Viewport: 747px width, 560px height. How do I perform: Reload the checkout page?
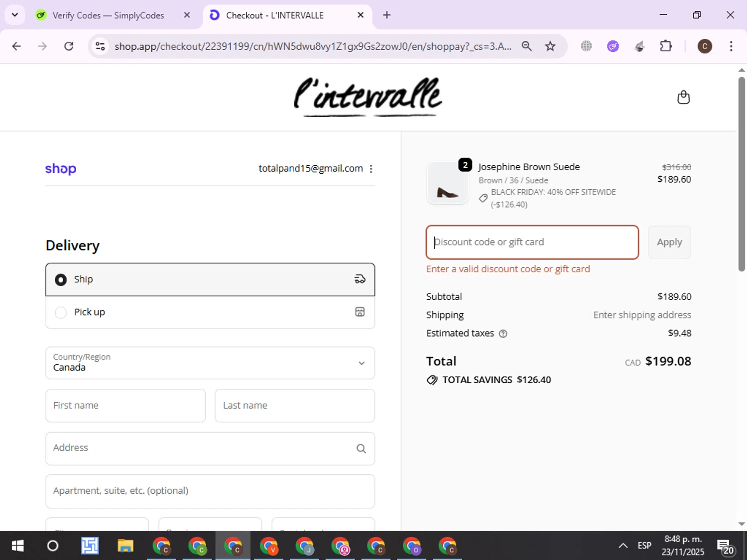pyautogui.click(x=69, y=46)
